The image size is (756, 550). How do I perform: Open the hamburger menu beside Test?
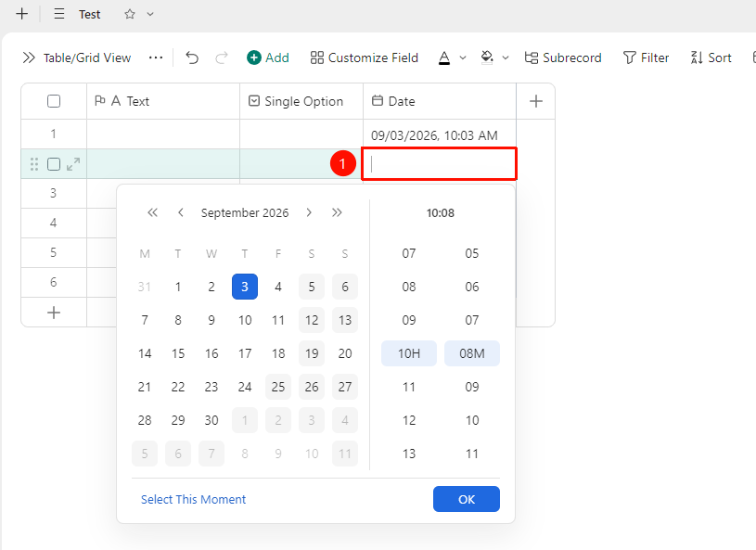coord(59,14)
